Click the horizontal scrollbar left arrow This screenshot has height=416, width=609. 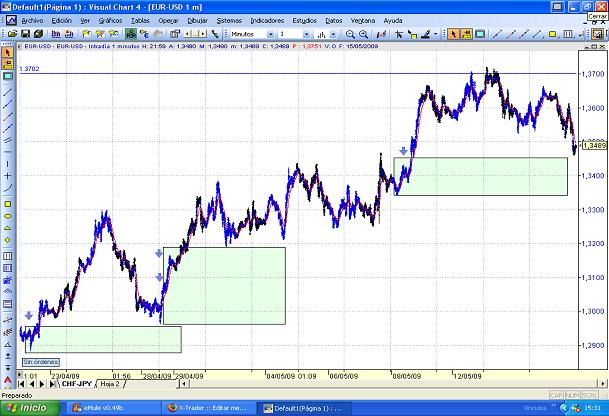[184, 384]
